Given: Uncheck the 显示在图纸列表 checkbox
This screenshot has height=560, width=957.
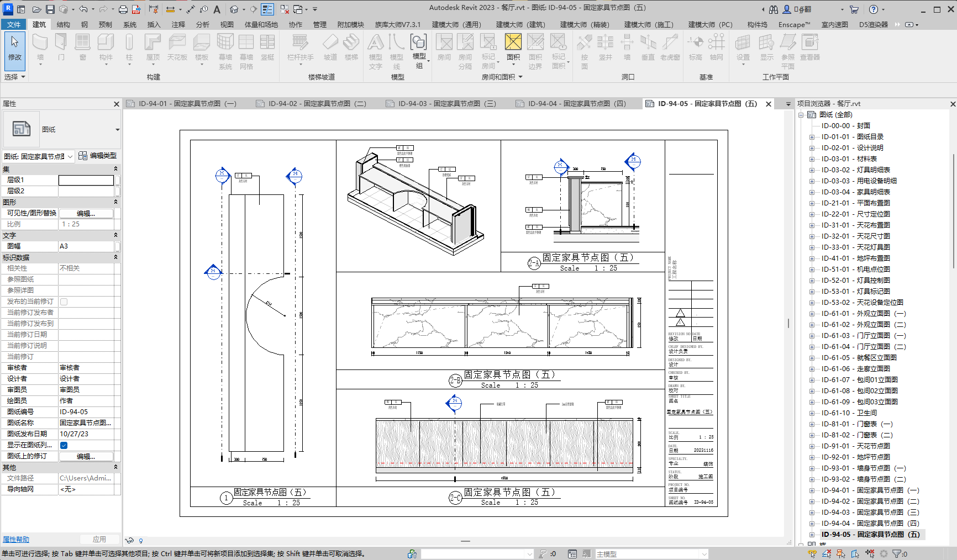Looking at the screenshot, I should click(64, 445).
